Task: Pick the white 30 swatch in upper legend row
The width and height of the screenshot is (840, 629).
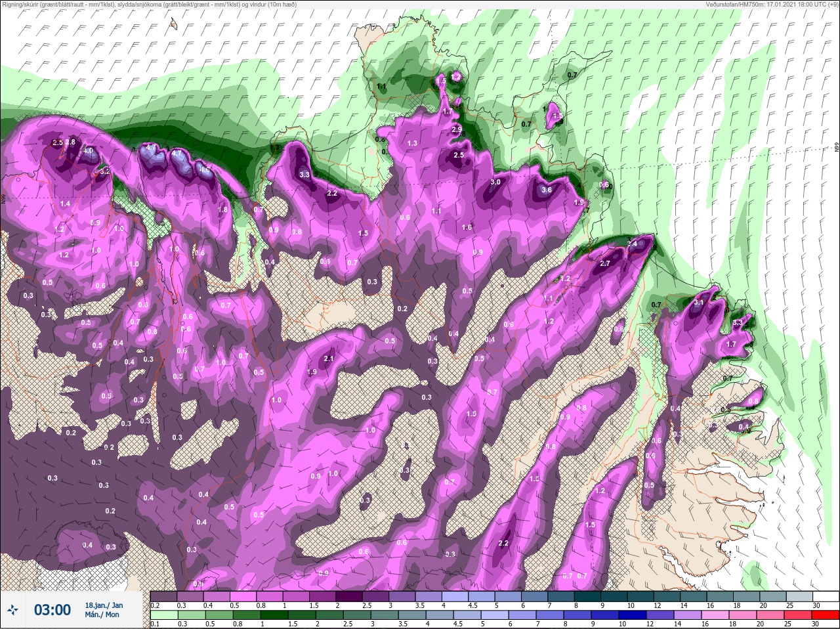Action: pos(826,596)
